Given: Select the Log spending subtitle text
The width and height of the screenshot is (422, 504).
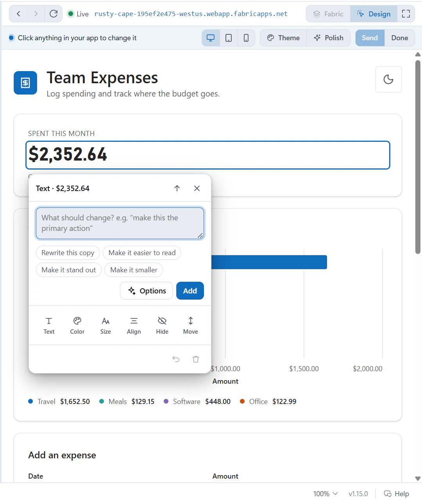Looking at the screenshot, I should click(133, 94).
